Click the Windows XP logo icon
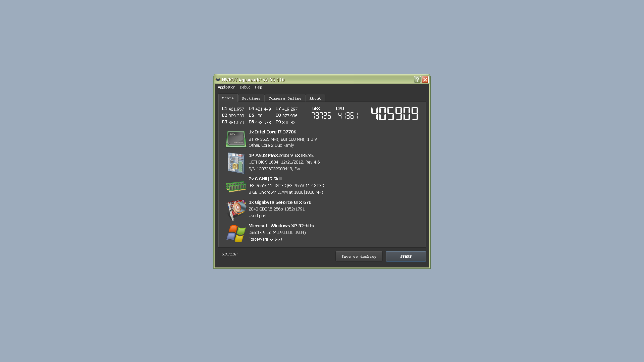 (x=236, y=234)
